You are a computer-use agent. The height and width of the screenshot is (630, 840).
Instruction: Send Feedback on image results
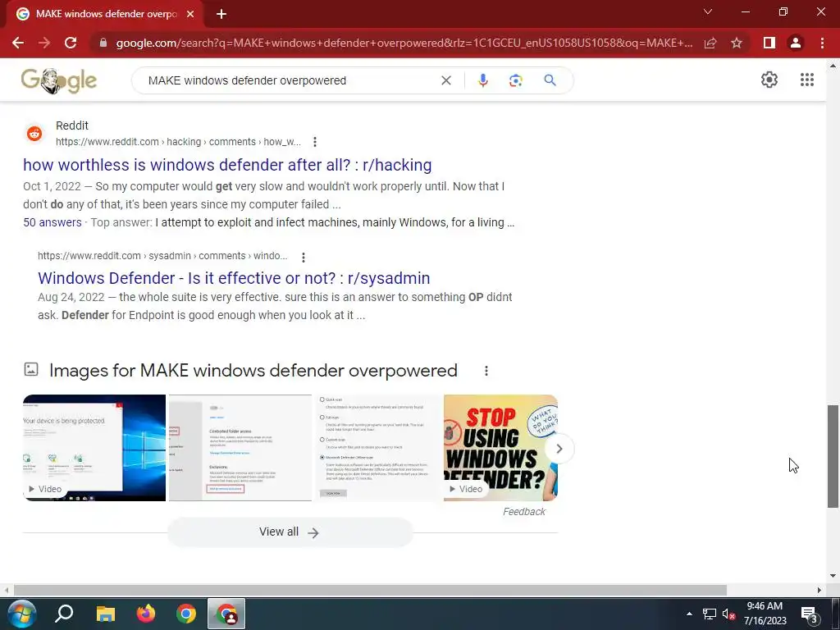[x=524, y=512]
